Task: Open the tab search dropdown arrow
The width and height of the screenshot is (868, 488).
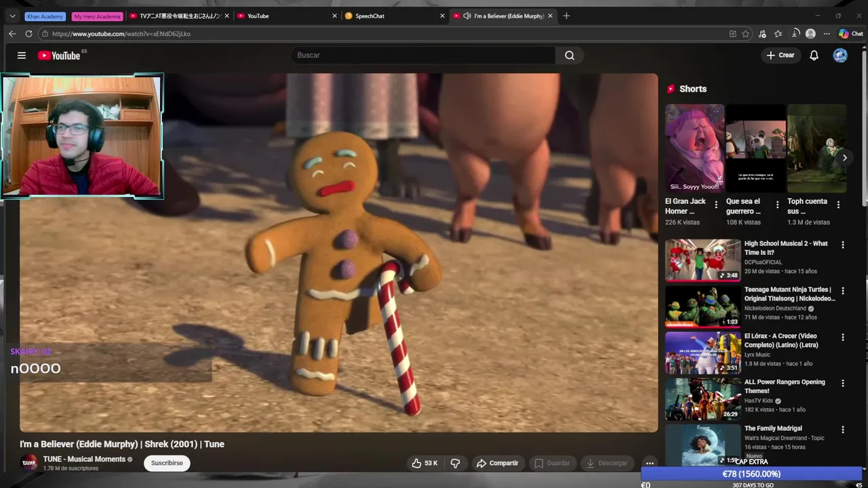Action: [x=12, y=16]
